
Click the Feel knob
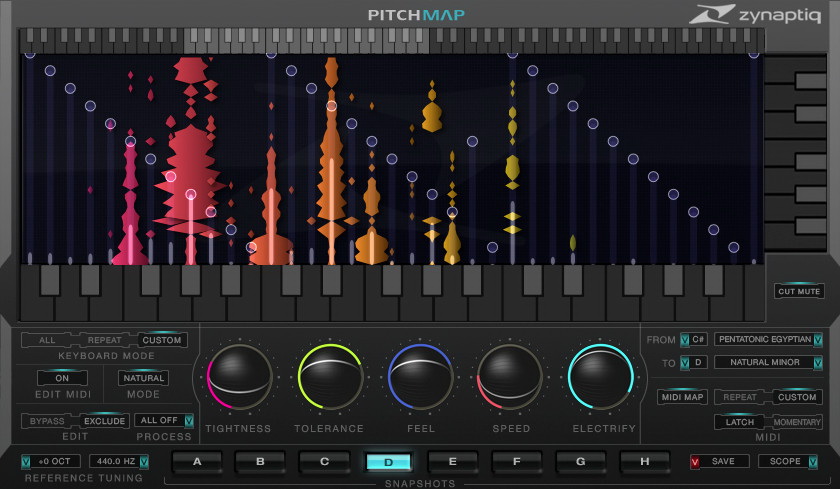click(x=420, y=378)
